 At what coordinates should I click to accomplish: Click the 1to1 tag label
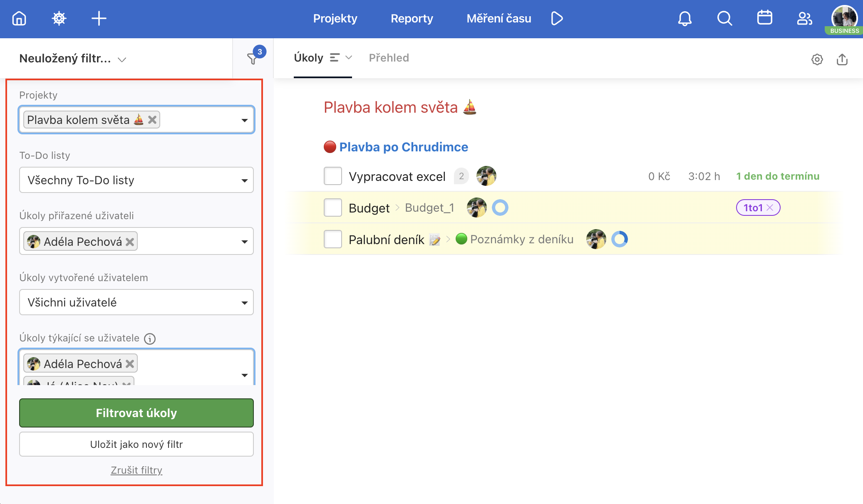tap(753, 208)
